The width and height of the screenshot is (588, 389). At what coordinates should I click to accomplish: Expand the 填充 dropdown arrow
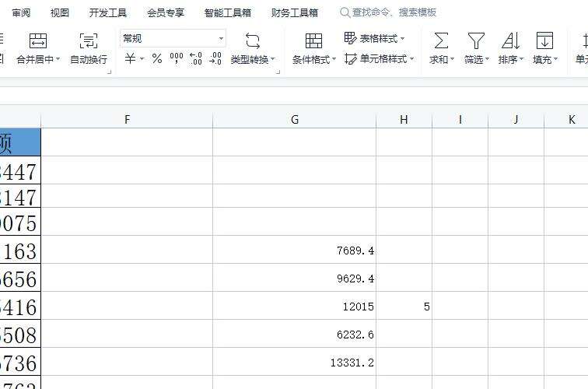click(556, 59)
